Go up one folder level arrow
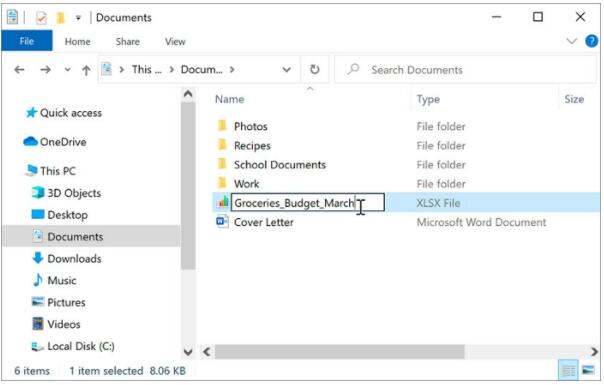The image size is (604, 385). (86, 70)
